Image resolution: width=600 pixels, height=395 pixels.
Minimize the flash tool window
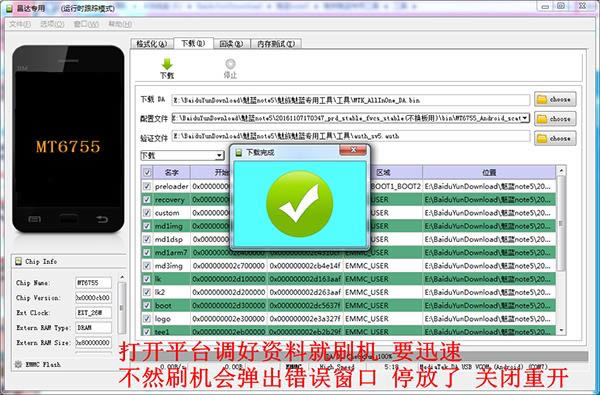545,7
